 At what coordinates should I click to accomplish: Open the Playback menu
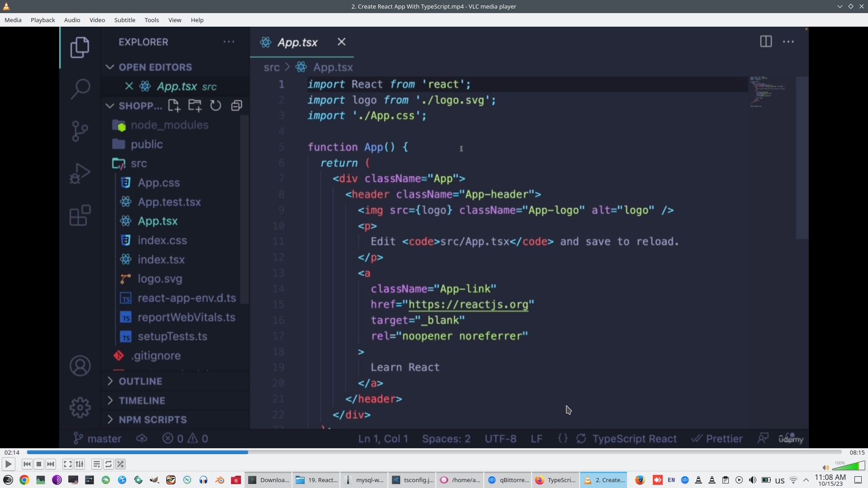point(42,20)
